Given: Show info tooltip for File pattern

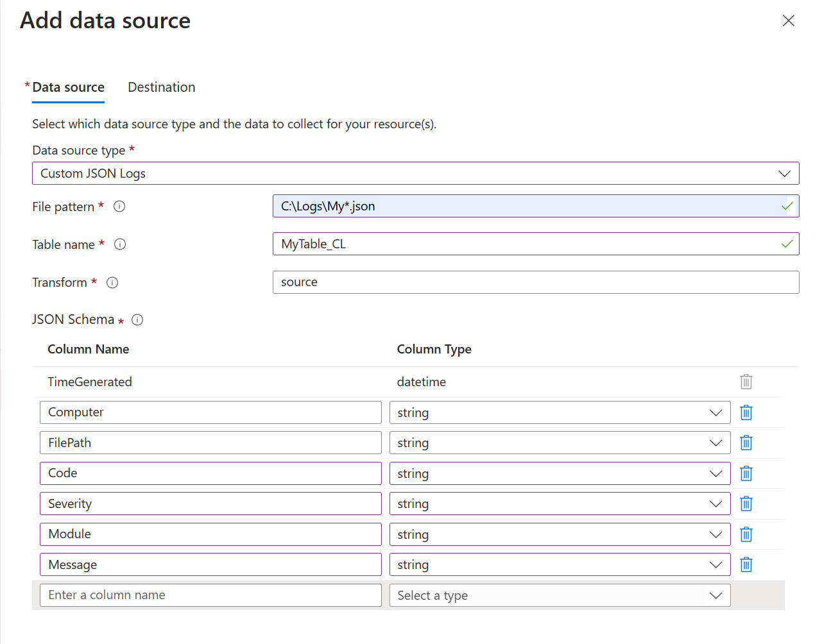Looking at the screenshot, I should pos(119,207).
